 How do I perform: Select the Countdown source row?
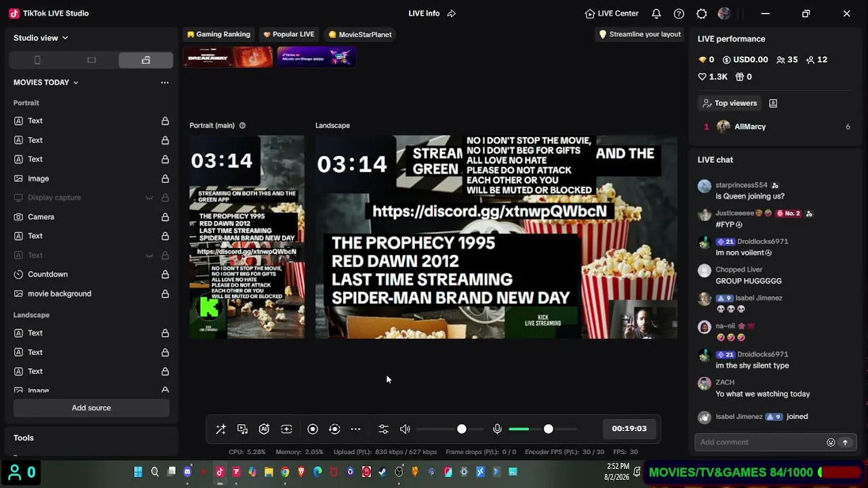(92, 274)
